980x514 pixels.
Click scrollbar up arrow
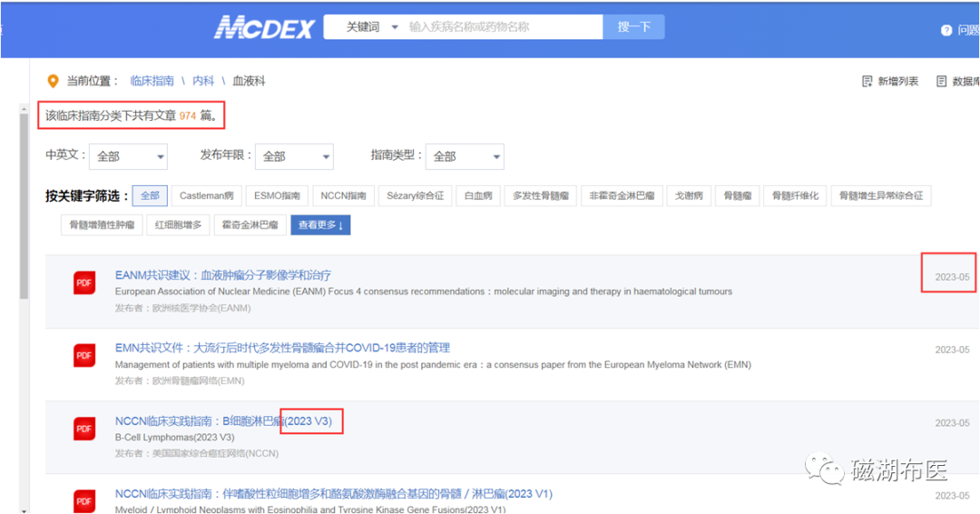(24, 109)
